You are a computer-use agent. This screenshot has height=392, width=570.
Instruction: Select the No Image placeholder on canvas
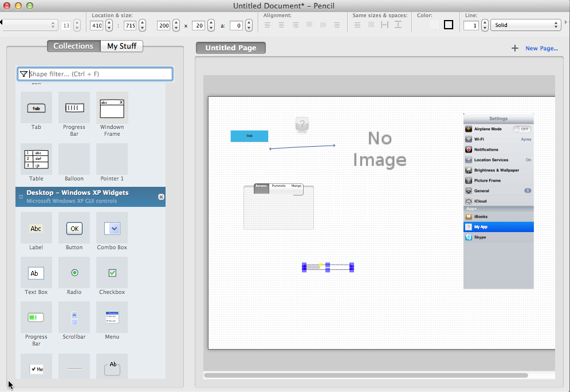[380, 150]
